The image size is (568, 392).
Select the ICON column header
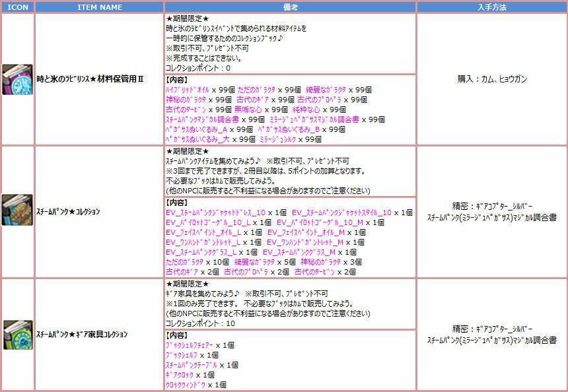coord(17,7)
